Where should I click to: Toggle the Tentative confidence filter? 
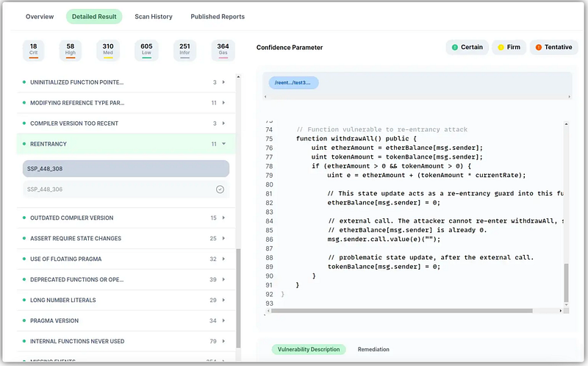[x=553, y=47]
